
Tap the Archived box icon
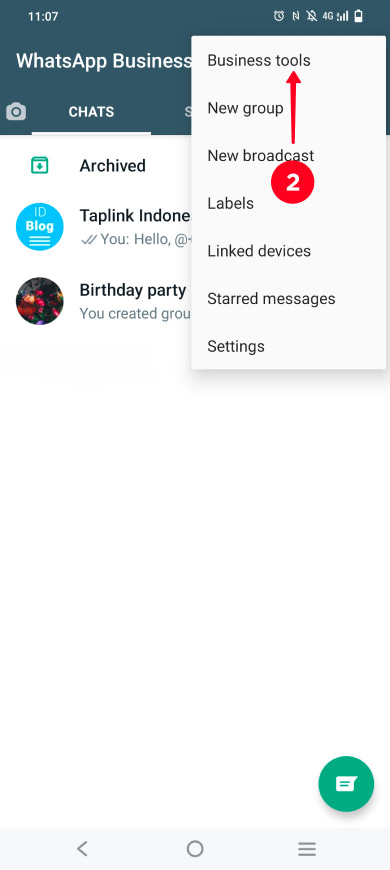click(x=39, y=165)
